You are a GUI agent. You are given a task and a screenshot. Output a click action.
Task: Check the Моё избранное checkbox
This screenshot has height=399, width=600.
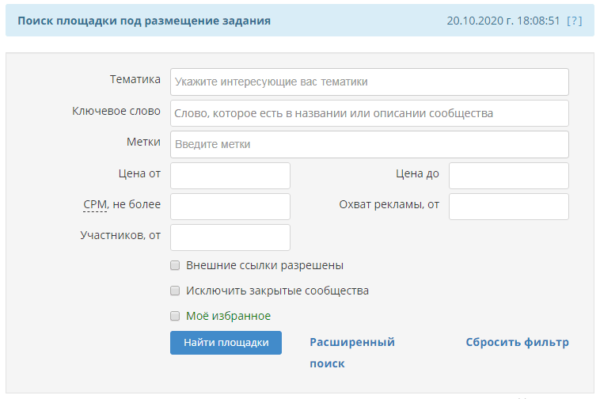[x=175, y=316]
